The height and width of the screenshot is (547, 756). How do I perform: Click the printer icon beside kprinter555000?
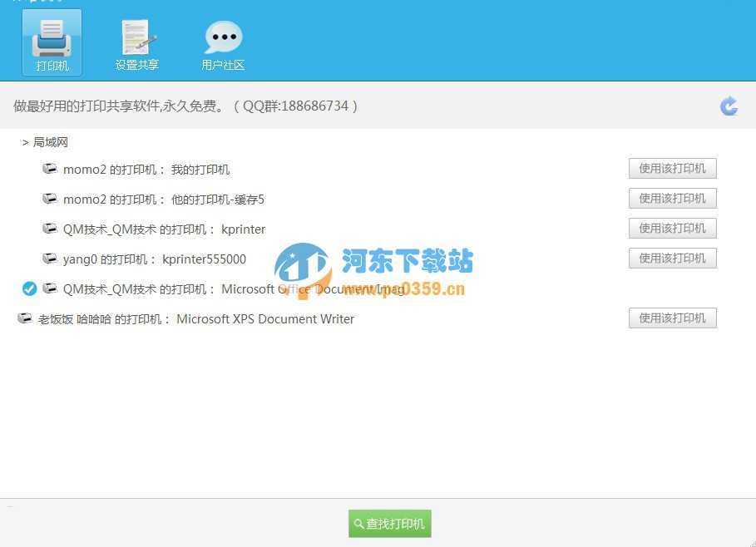pos(50,259)
